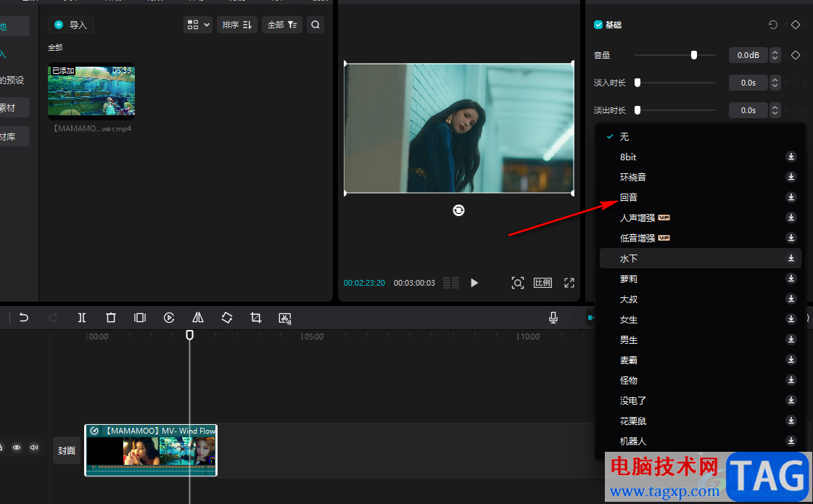Image resolution: width=813 pixels, height=504 pixels.
Task: Click the focus zoom icon below preview
Action: click(x=517, y=283)
